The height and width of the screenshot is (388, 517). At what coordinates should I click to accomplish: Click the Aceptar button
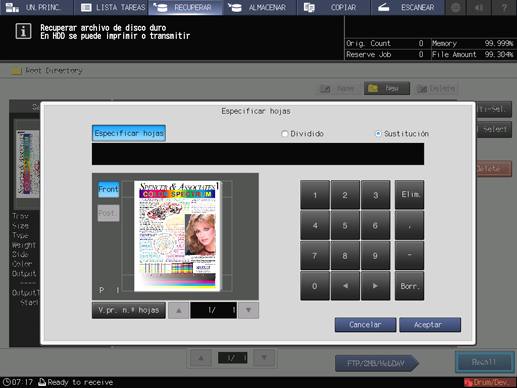pos(430,325)
